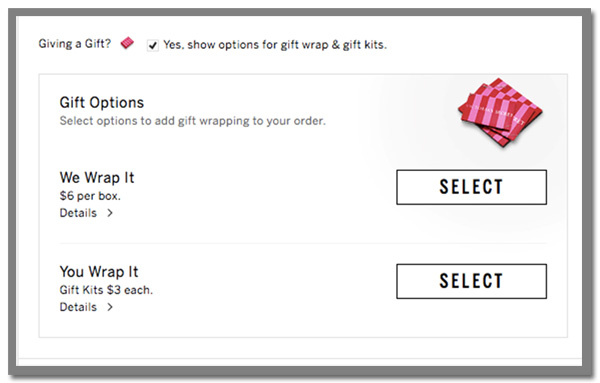Screen dimensions: 600x383
Task: Select the We Wrap It gift option
Action: (471, 187)
